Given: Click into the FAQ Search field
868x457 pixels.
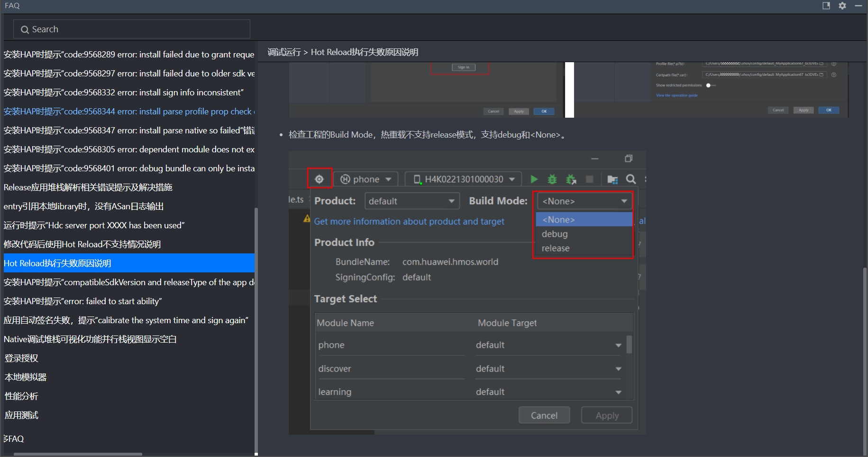Looking at the screenshot, I should pyautogui.click(x=132, y=29).
